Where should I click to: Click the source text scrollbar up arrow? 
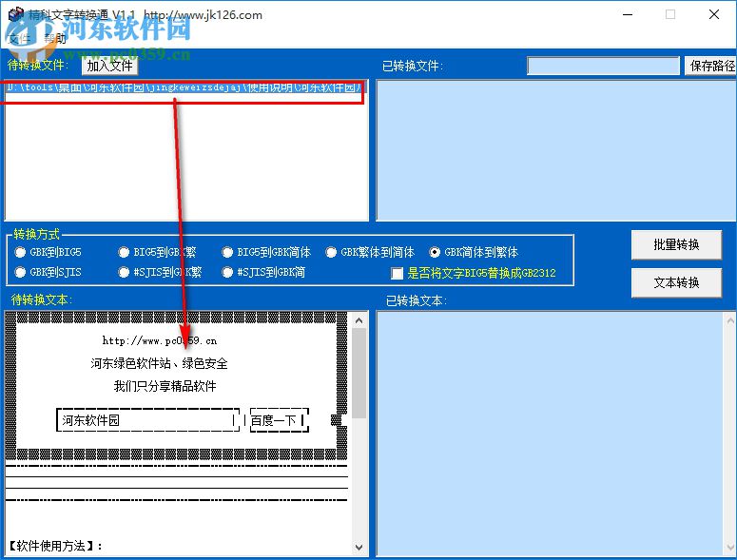point(359,320)
